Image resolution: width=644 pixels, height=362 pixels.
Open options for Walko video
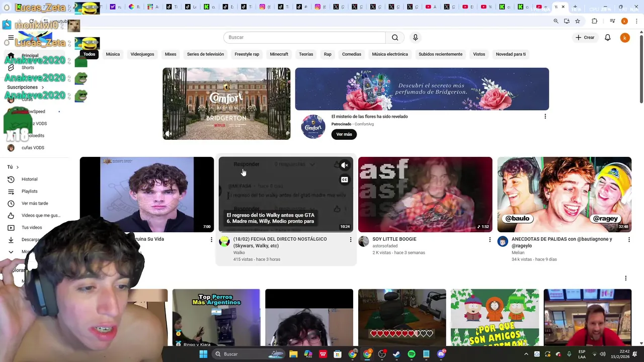pos(351,240)
